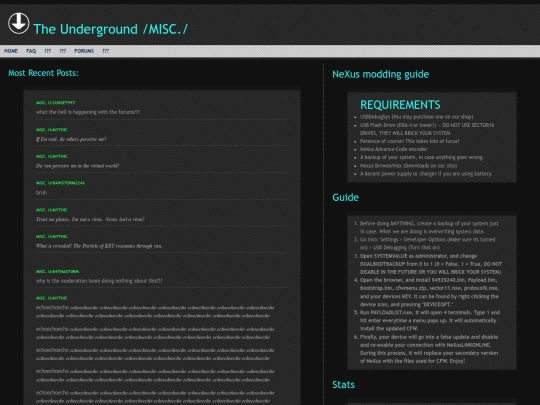Open the ??? item just before FORUMS
This screenshot has height=405, width=540.
[63, 51]
